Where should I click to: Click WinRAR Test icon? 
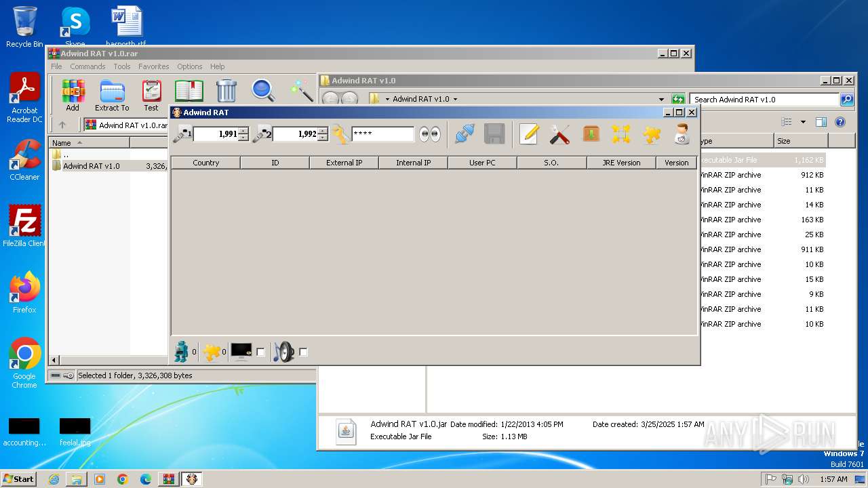coord(151,95)
